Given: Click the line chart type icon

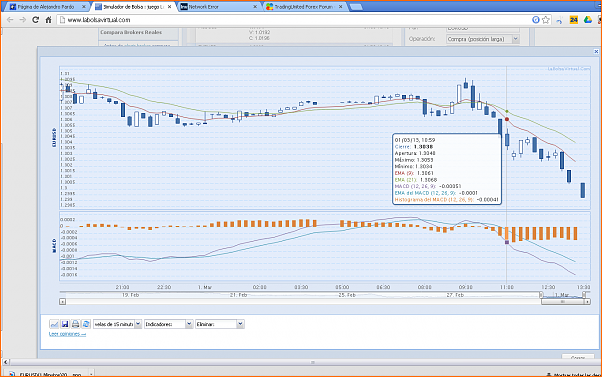Looking at the screenshot, I should pyautogui.click(x=54, y=324).
